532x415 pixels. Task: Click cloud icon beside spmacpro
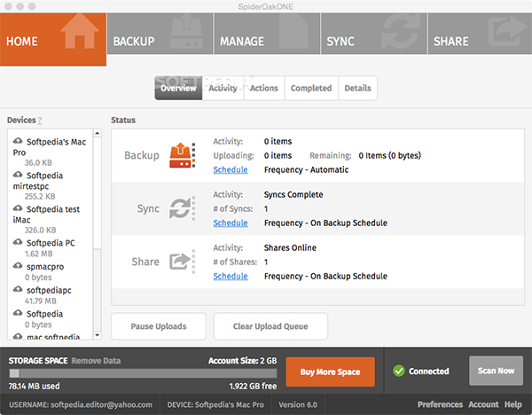[x=18, y=266]
